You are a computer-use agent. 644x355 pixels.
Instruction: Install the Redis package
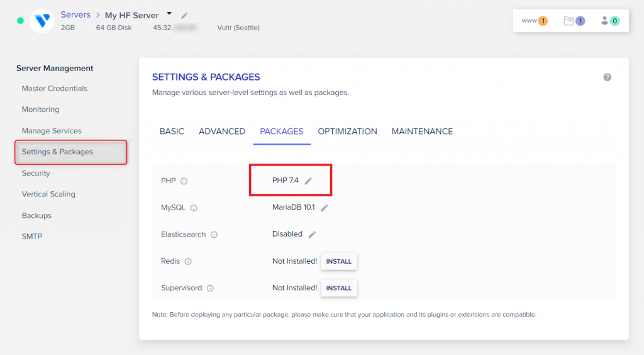pos(339,261)
